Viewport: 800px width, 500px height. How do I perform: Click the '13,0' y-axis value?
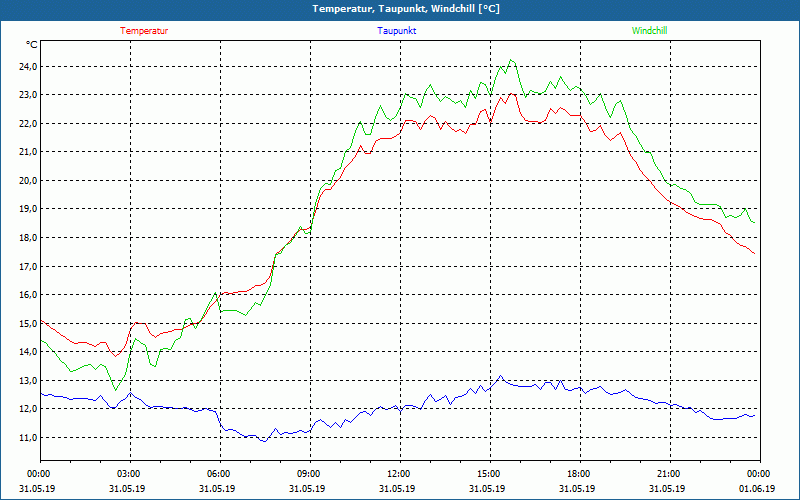28,381
